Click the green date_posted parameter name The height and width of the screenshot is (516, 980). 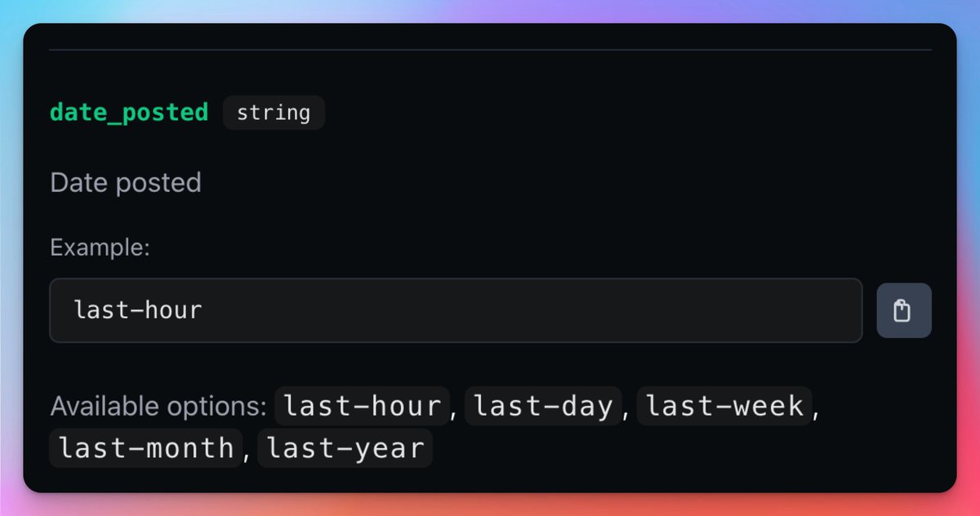tap(129, 112)
